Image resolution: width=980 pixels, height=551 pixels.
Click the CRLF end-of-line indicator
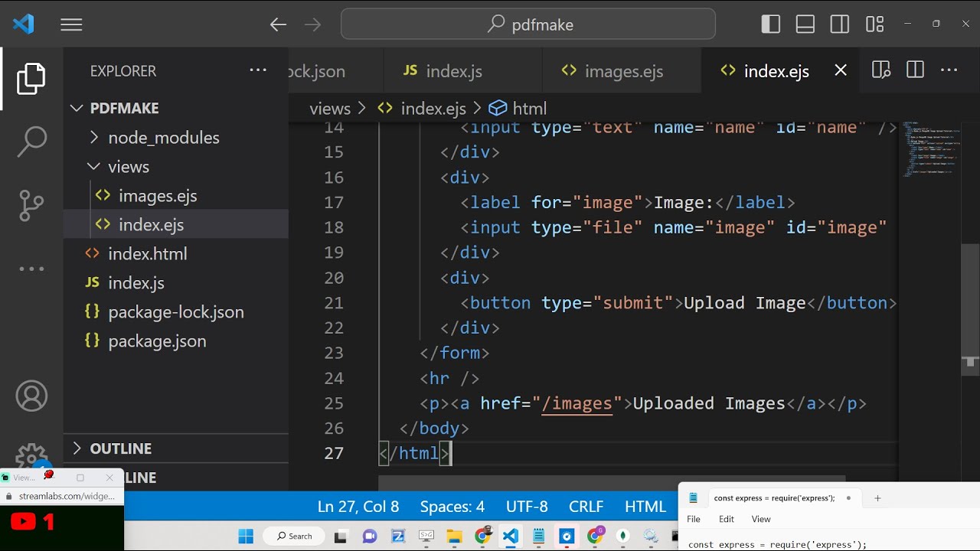[x=586, y=507]
